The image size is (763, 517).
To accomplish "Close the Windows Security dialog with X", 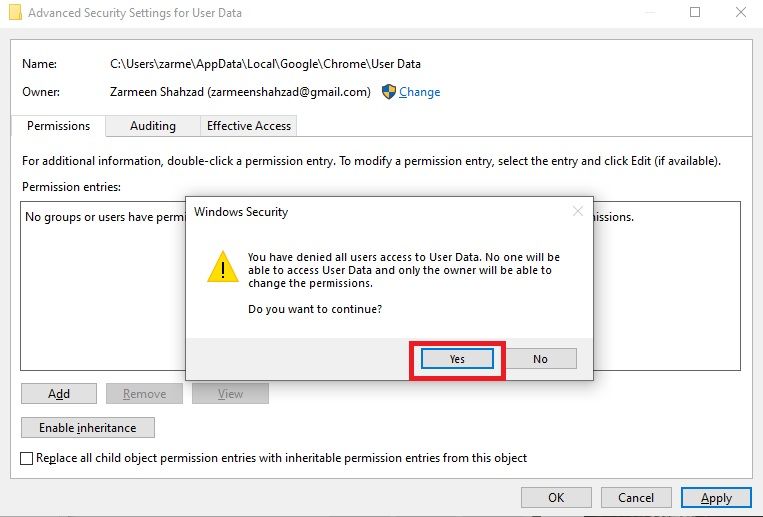I will tap(577, 211).
